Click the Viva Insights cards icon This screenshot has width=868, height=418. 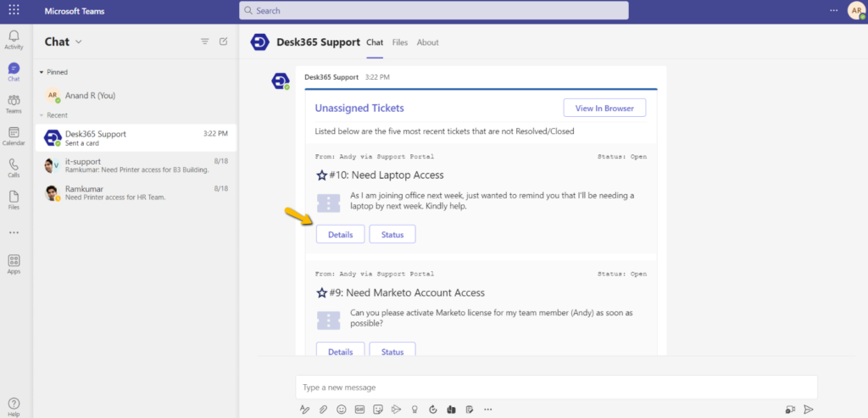tap(451, 410)
